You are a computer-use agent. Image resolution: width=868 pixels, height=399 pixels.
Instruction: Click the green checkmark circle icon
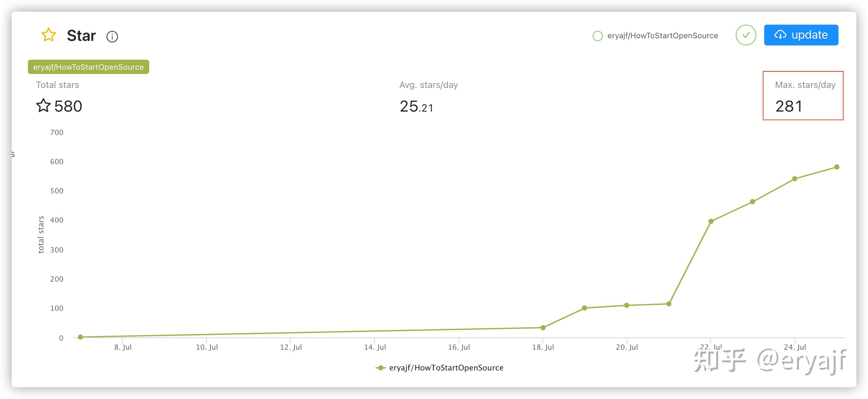click(x=746, y=35)
